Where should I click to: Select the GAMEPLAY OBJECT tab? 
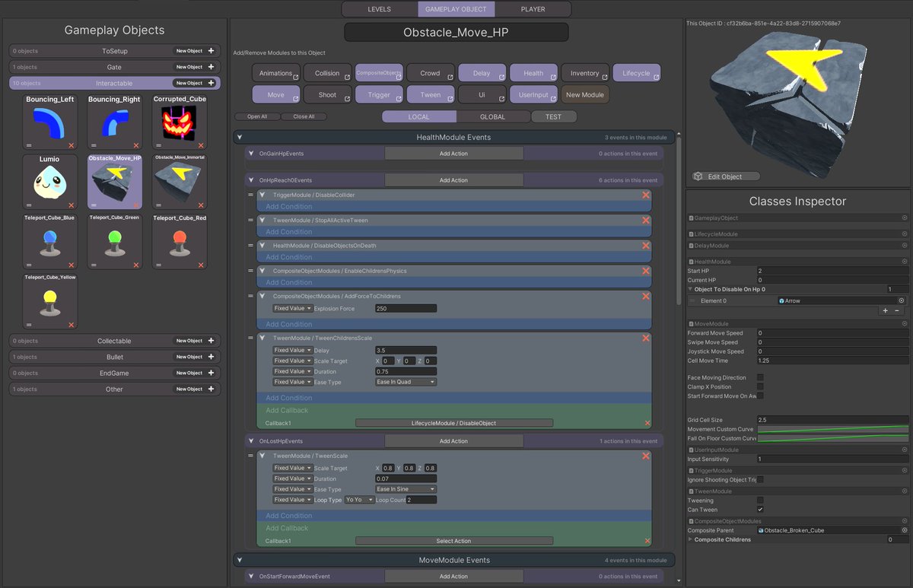click(x=456, y=9)
